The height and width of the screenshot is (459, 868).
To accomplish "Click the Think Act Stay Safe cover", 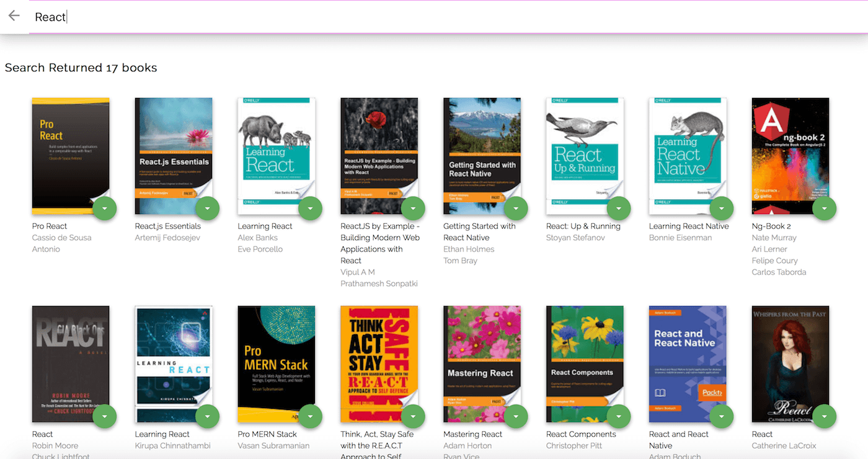I will [379, 363].
